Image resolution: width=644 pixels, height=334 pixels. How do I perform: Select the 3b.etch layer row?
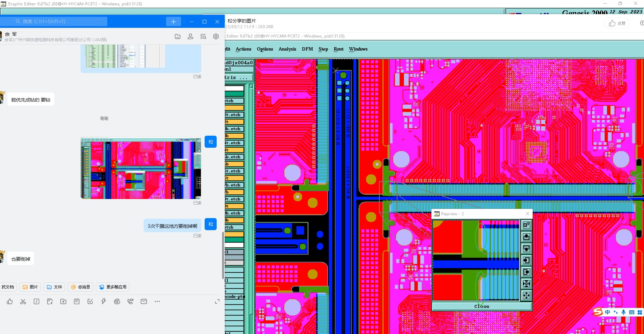pos(234,129)
